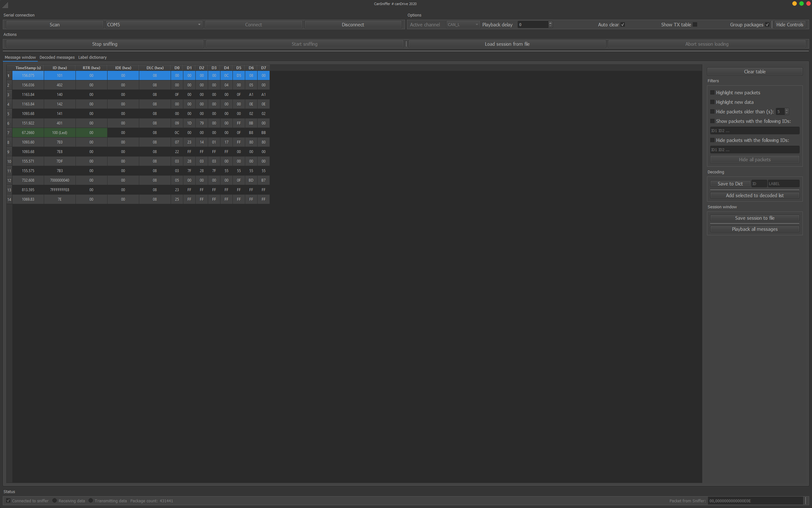
Task: Click the Playback delay input field
Action: pos(533,24)
